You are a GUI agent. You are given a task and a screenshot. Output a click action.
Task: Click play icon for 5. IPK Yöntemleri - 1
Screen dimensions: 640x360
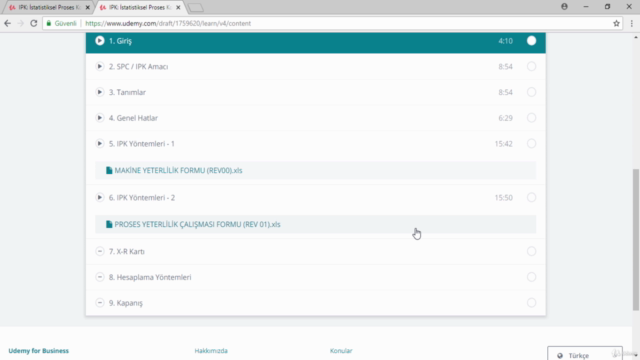[100, 144]
